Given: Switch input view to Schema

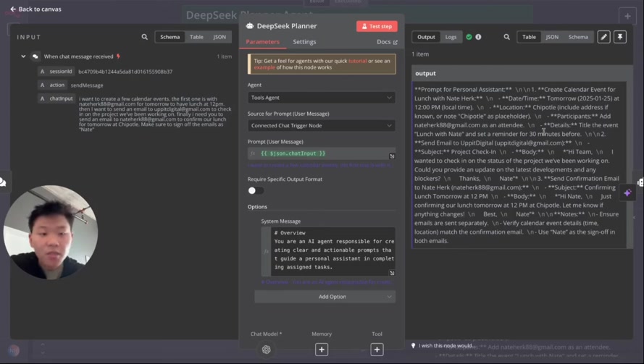Looking at the screenshot, I should (x=170, y=37).
